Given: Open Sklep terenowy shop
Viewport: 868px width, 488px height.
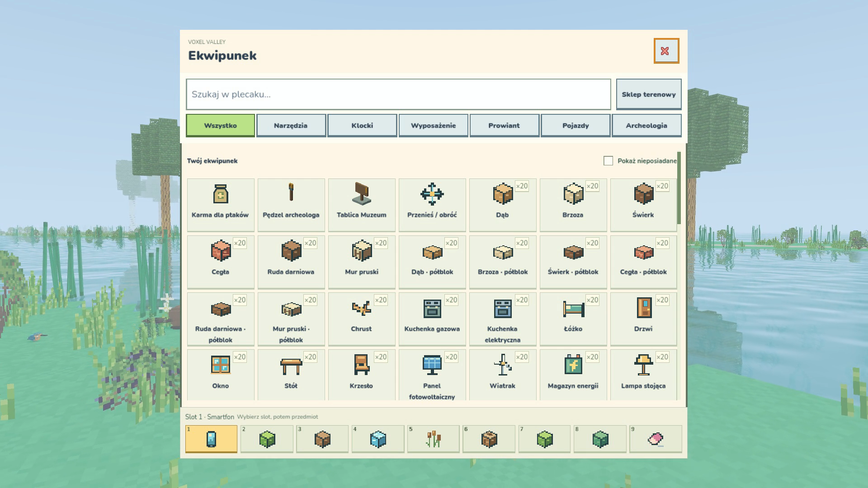Looking at the screenshot, I should 649,94.
